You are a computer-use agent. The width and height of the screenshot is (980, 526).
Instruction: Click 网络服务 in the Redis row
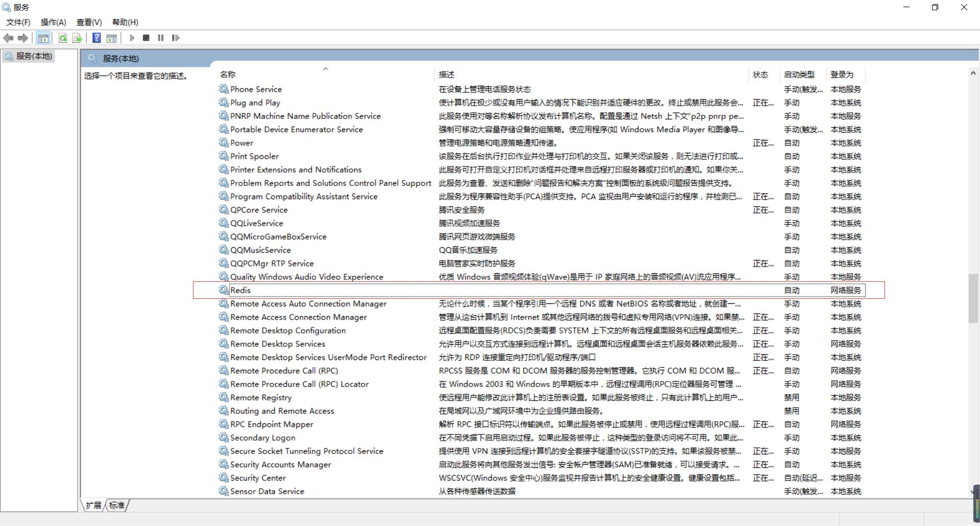pyautogui.click(x=846, y=290)
